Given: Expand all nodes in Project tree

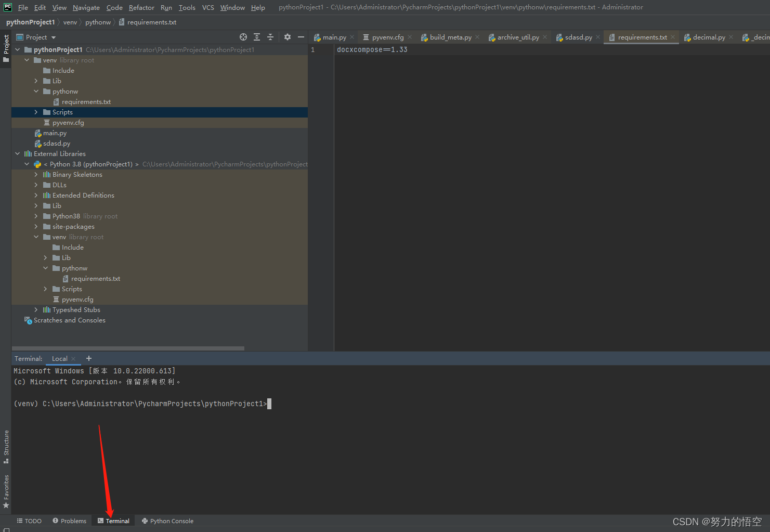Looking at the screenshot, I should tap(256, 37).
